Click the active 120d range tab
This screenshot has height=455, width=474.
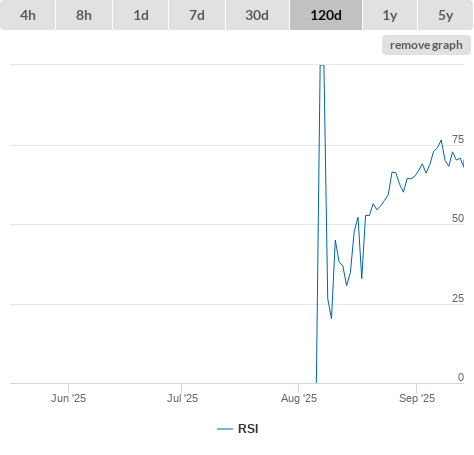pyautogui.click(x=326, y=15)
